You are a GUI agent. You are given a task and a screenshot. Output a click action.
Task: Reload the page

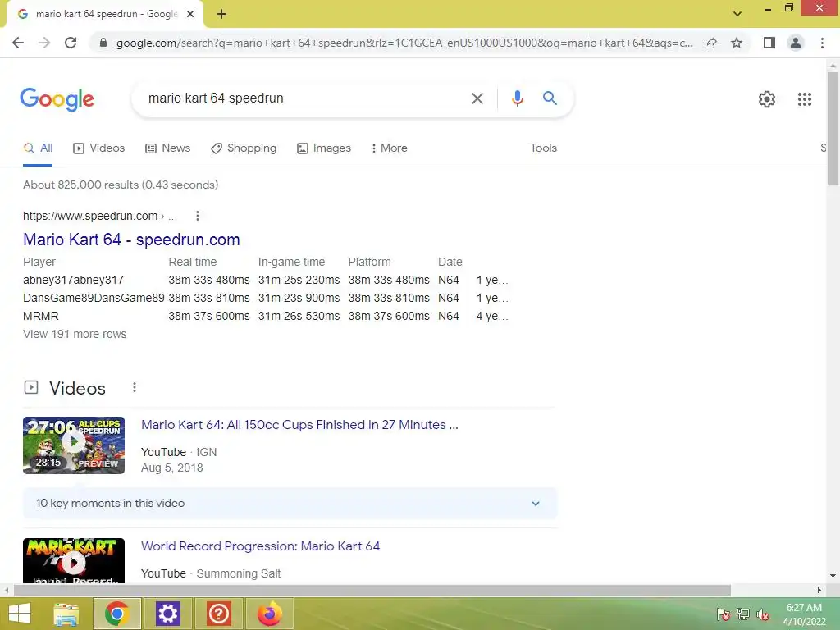click(x=71, y=43)
